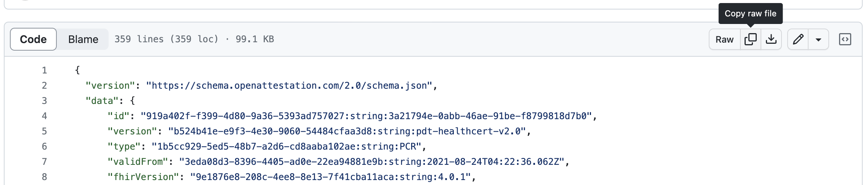Viewport: 868px width, 185px height.
Task: Select line number 2 in the gutter
Action: [45, 86]
